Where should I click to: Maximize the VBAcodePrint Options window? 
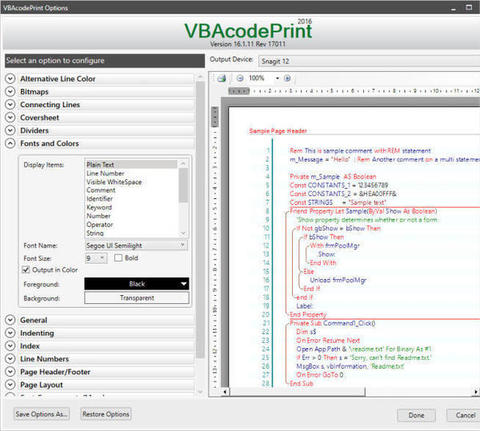tap(469, 7)
